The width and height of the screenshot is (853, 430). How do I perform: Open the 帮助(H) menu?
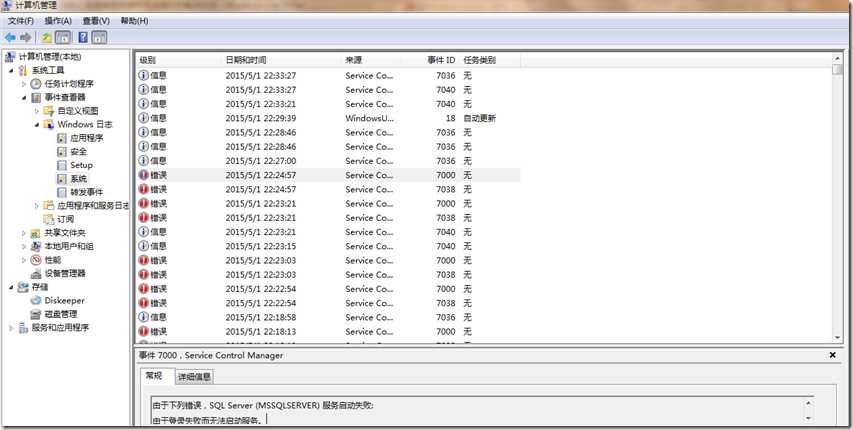[134, 21]
